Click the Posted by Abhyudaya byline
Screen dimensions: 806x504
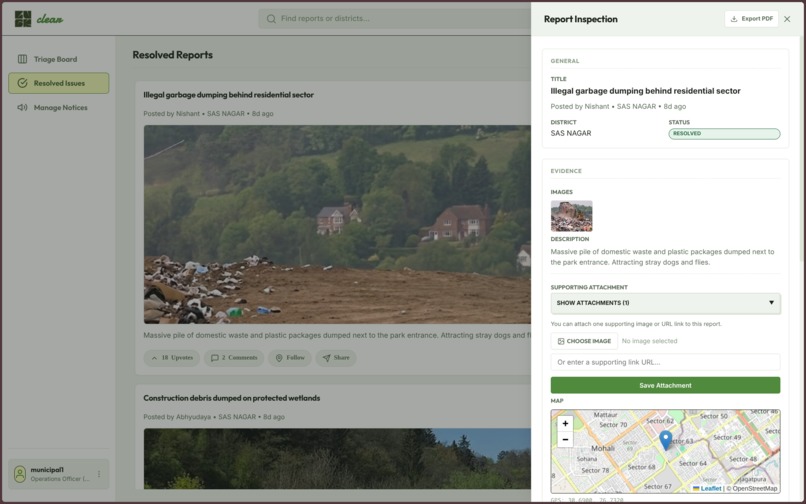tap(177, 417)
